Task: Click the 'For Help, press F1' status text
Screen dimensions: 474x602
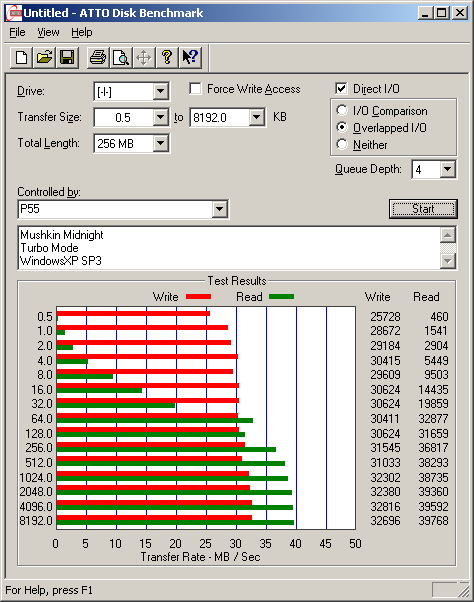Action: point(49,590)
